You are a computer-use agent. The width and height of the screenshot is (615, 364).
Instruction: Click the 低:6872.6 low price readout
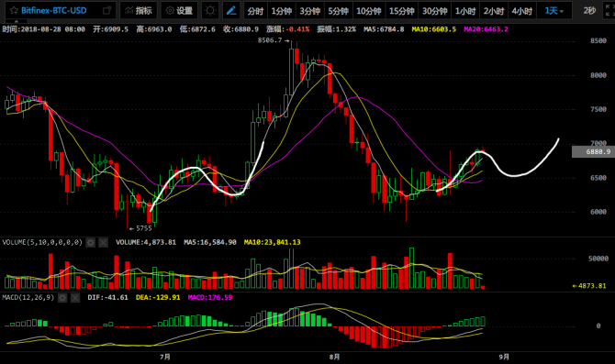click(197, 29)
